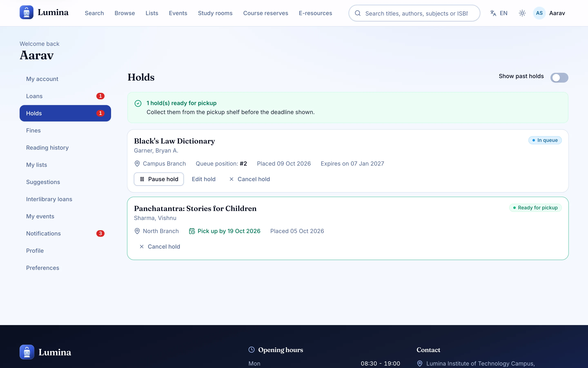
Task: Click the footer Lumina lantern logo
Action: pos(27,352)
